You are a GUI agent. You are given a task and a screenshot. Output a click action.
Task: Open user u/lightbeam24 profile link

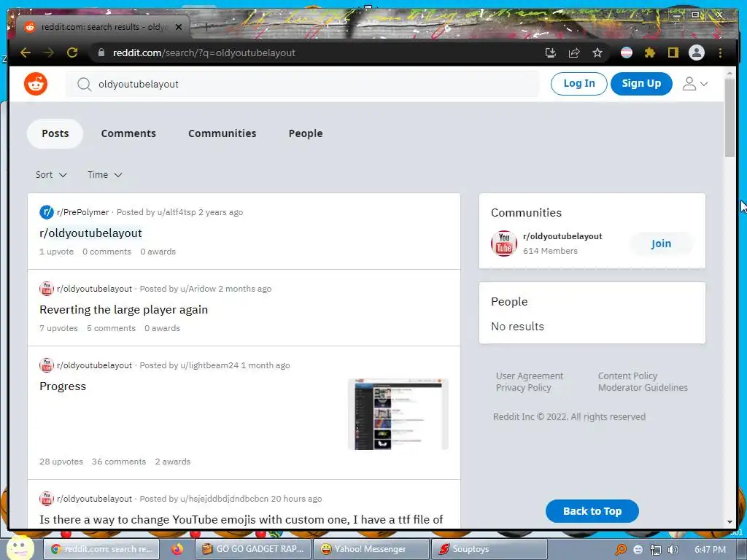(209, 365)
